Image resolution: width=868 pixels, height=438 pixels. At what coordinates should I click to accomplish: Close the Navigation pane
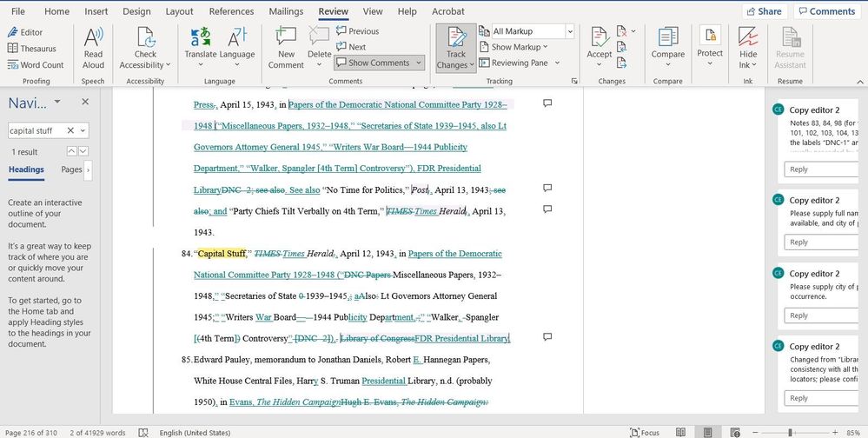(85, 102)
